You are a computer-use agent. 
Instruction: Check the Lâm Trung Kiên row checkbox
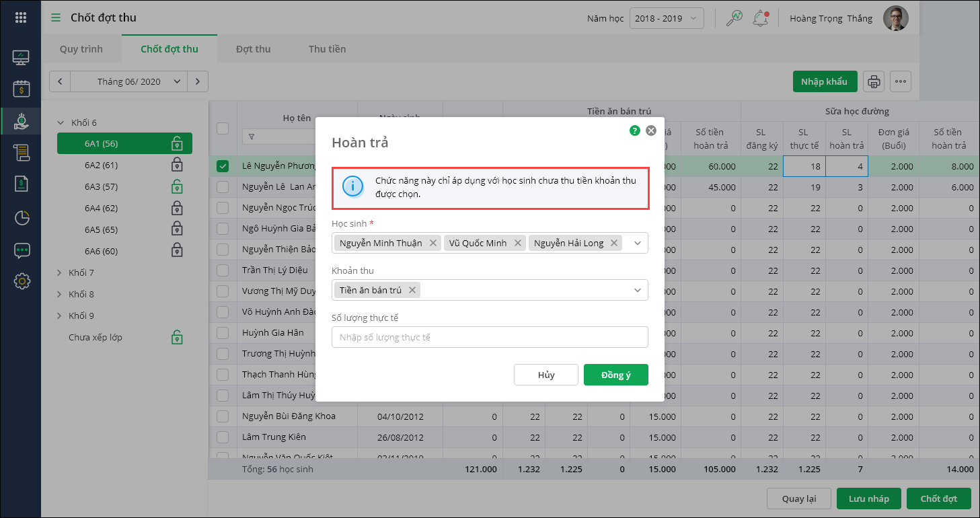pyautogui.click(x=223, y=437)
